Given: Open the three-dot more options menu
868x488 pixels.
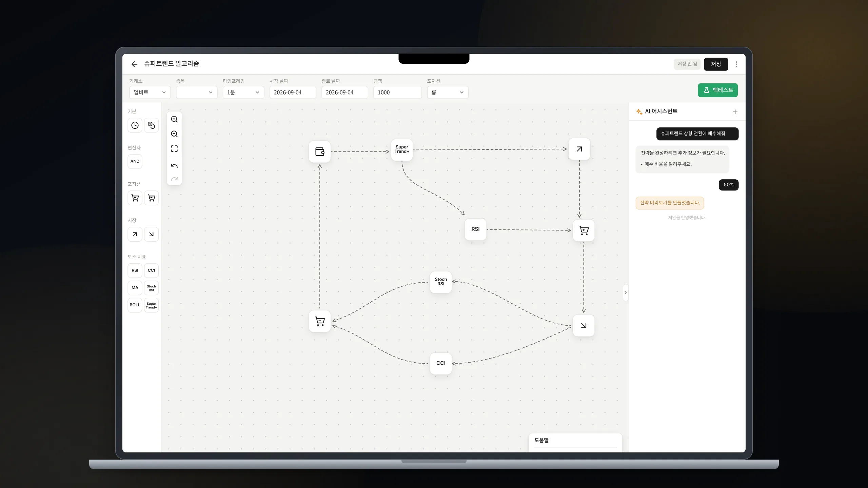Looking at the screenshot, I should click(736, 64).
